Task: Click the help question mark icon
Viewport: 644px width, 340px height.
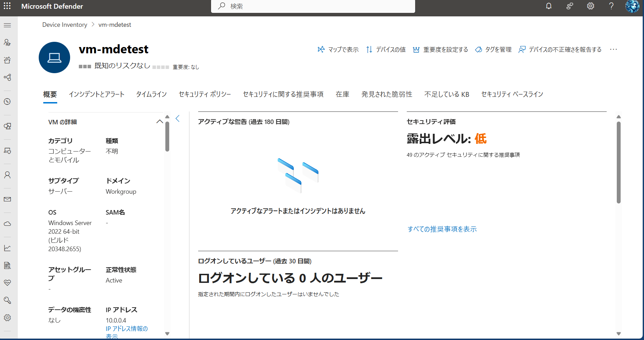Action: 611,6
